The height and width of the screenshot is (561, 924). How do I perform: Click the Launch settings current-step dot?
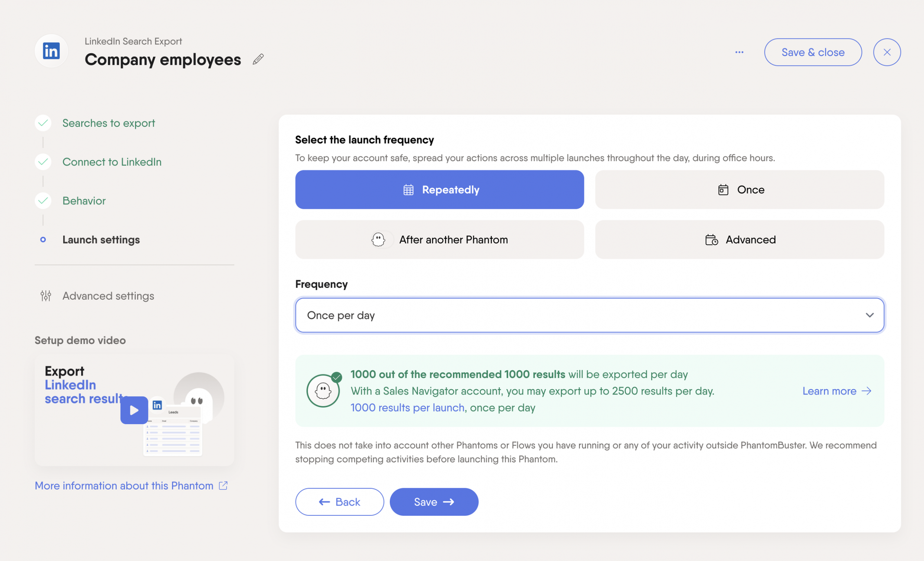click(x=43, y=240)
